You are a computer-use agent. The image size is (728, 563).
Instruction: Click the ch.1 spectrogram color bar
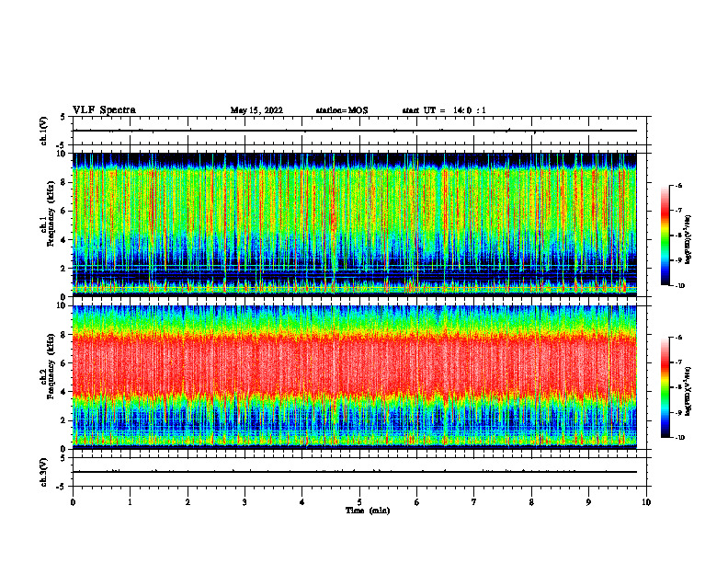tap(665, 236)
